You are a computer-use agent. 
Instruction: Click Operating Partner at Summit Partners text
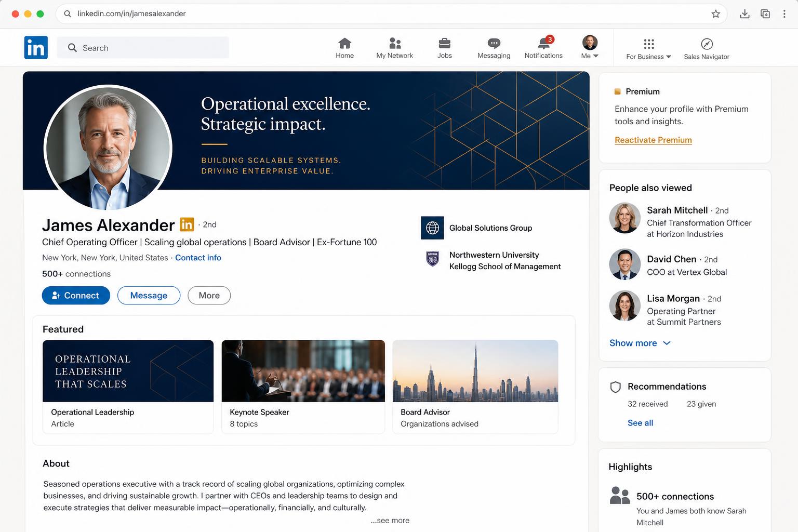pos(684,316)
